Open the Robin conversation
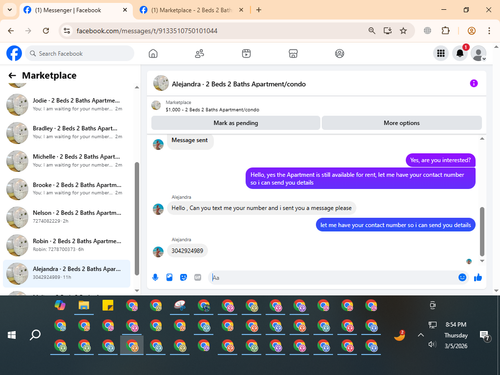This screenshot has height=375, width=500. tap(67, 245)
